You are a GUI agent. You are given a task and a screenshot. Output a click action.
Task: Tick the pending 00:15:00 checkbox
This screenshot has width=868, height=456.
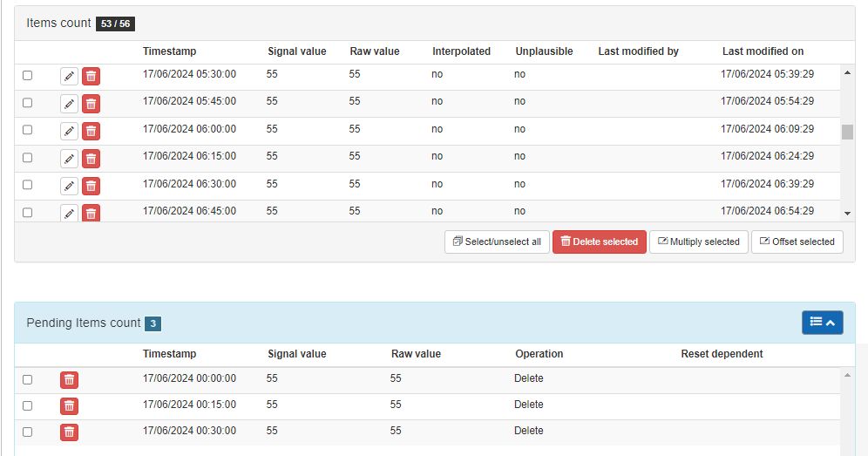click(27, 405)
